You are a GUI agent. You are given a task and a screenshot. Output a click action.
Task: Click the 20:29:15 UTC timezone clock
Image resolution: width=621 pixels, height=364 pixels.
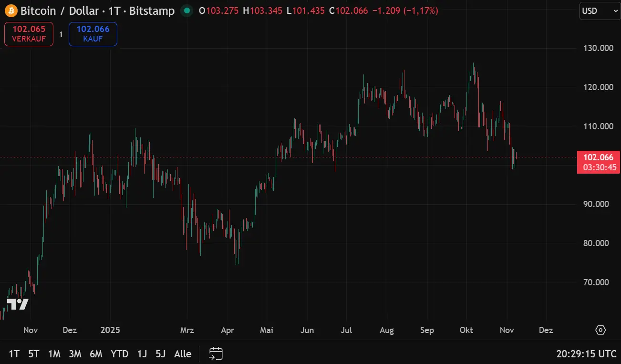click(586, 354)
